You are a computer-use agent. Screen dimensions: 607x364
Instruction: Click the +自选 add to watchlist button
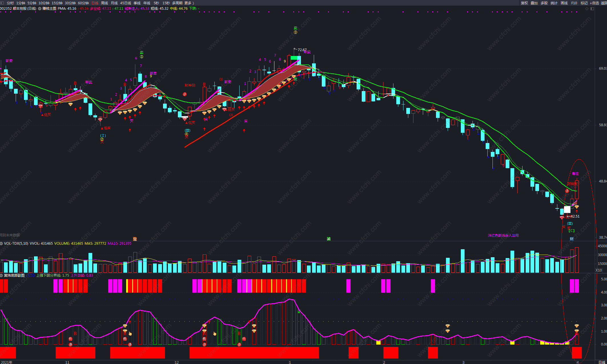[594, 3]
